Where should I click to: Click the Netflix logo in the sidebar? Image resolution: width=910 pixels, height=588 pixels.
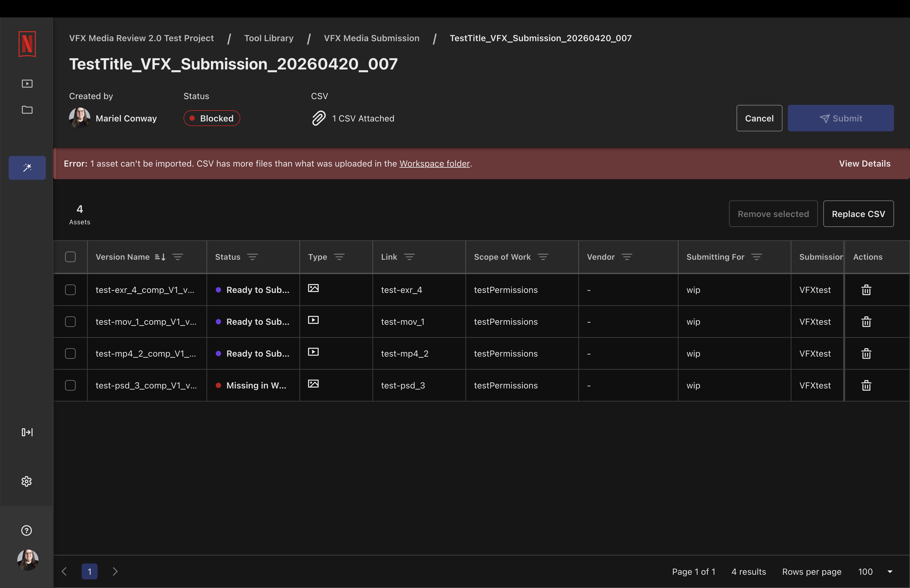(27, 44)
